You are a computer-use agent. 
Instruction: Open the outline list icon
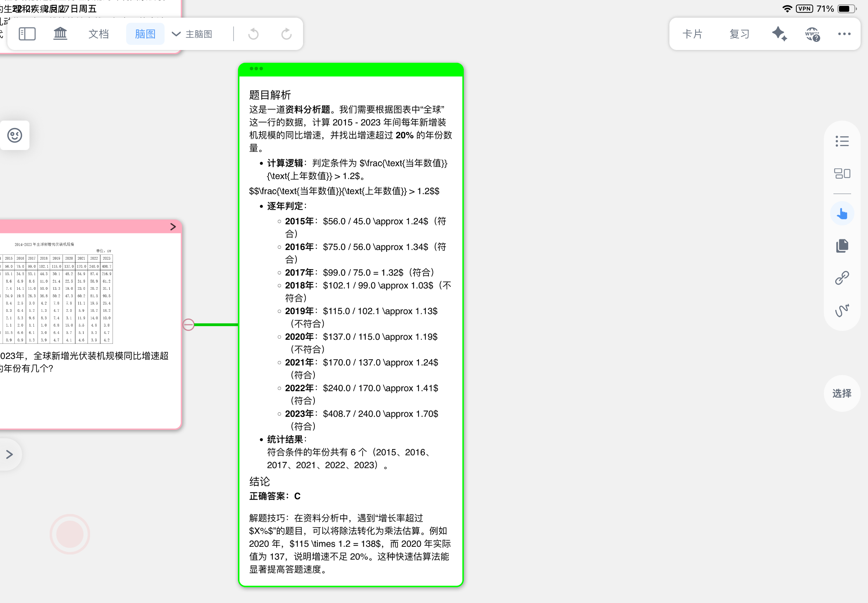point(842,141)
